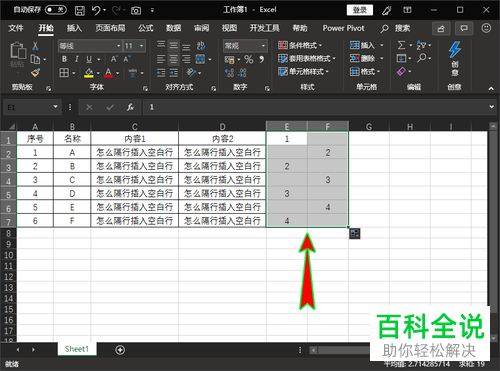Toggle Bold formatting

(x=64, y=59)
